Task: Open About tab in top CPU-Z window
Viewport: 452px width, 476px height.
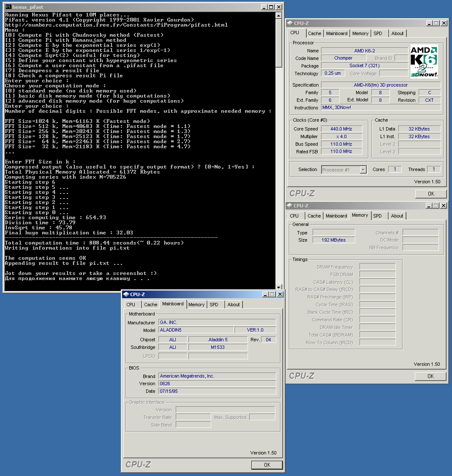Action: click(x=398, y=33)
